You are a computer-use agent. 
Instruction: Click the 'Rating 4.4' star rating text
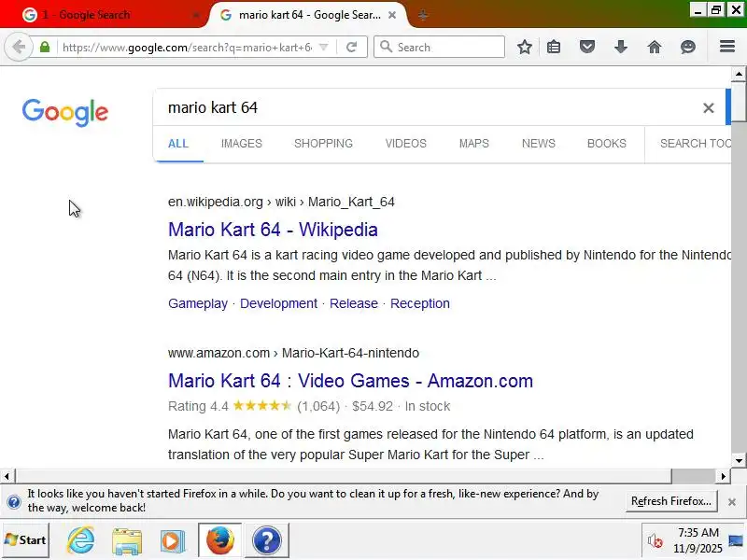click(229, 406)
